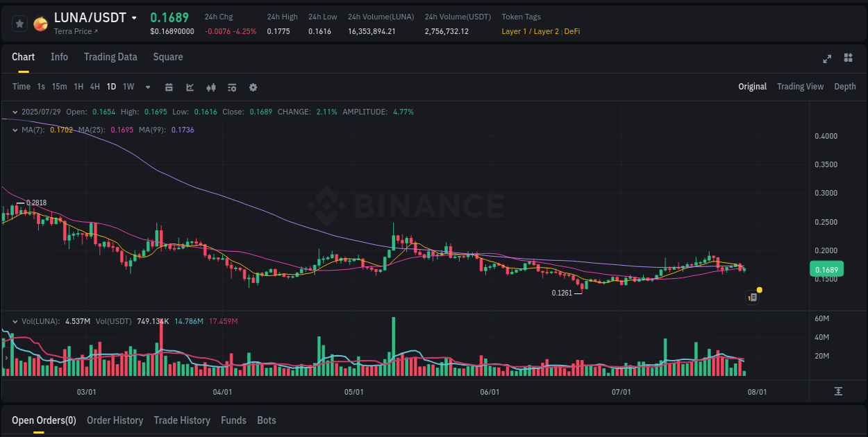The image size is (868, 437).
Task: Open the extra timeframe dropdown arrow
Action: point(147,87)
